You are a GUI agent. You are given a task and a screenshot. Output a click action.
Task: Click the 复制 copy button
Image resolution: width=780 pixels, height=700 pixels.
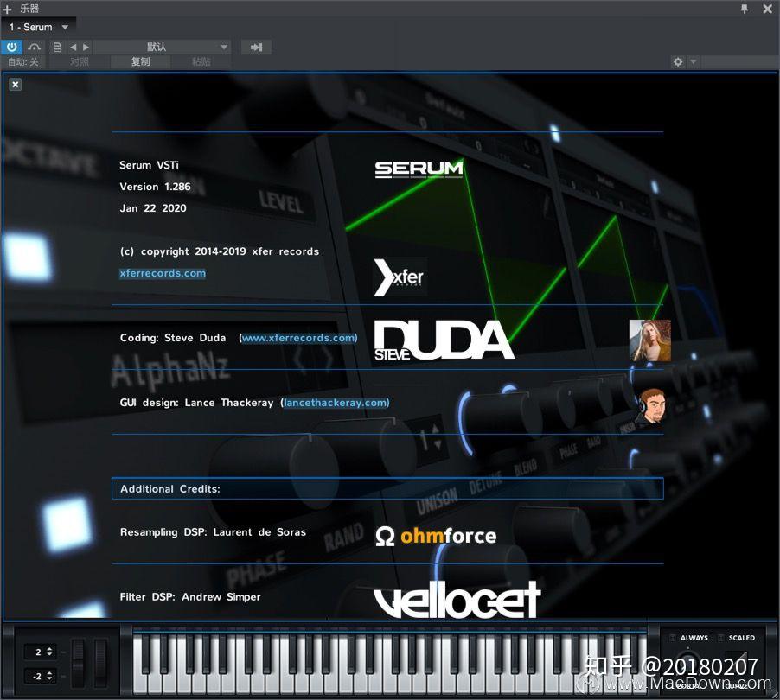(x=140, y=62)
